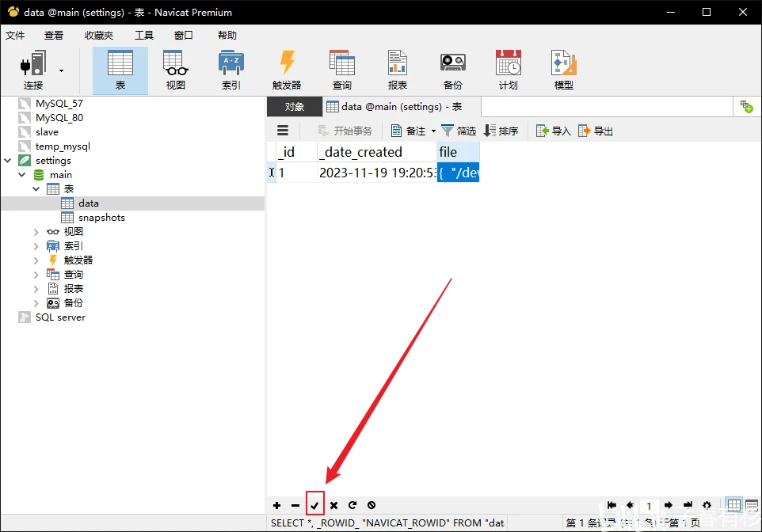Screen dimensions: 762x532
Task: Open the 触发器 trigger toolbar button
Action: coord(287,70)
